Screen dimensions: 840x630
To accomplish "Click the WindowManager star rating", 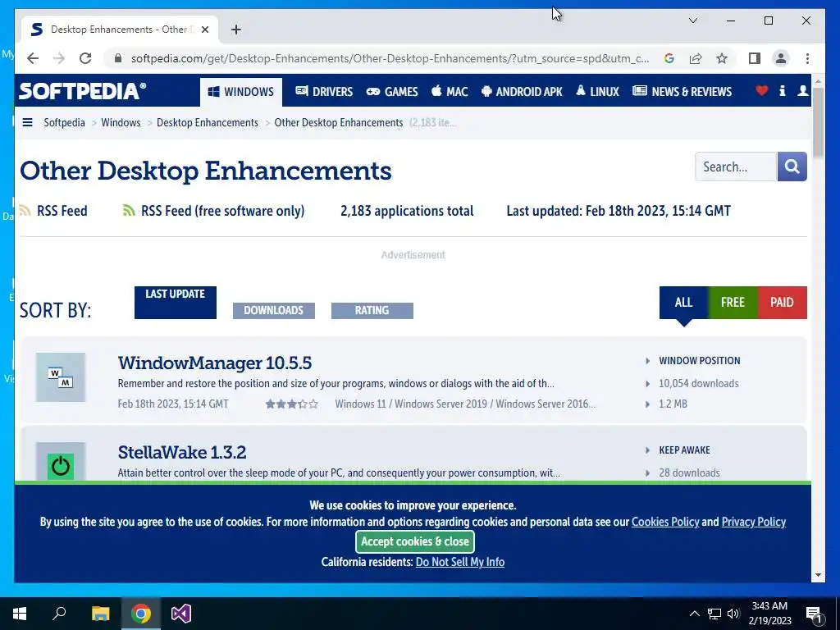I will (292, 404).
